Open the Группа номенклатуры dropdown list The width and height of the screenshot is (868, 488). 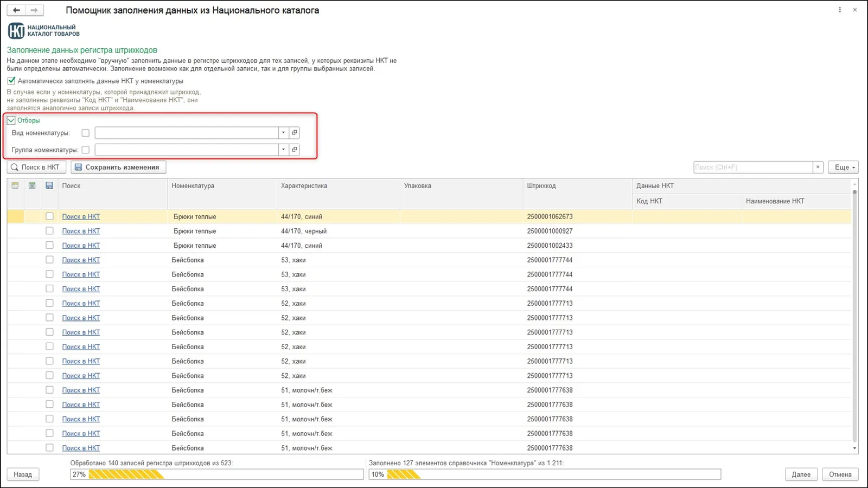[283, 150]
